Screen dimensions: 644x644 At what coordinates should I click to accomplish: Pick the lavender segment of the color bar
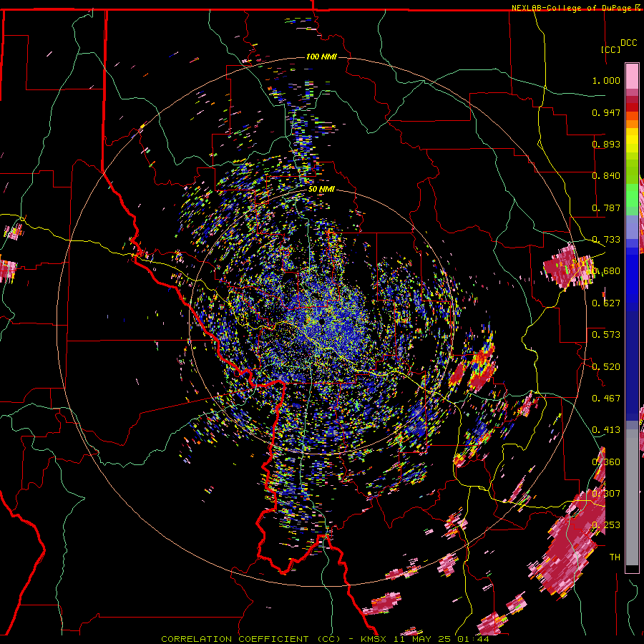pos(632,227)
